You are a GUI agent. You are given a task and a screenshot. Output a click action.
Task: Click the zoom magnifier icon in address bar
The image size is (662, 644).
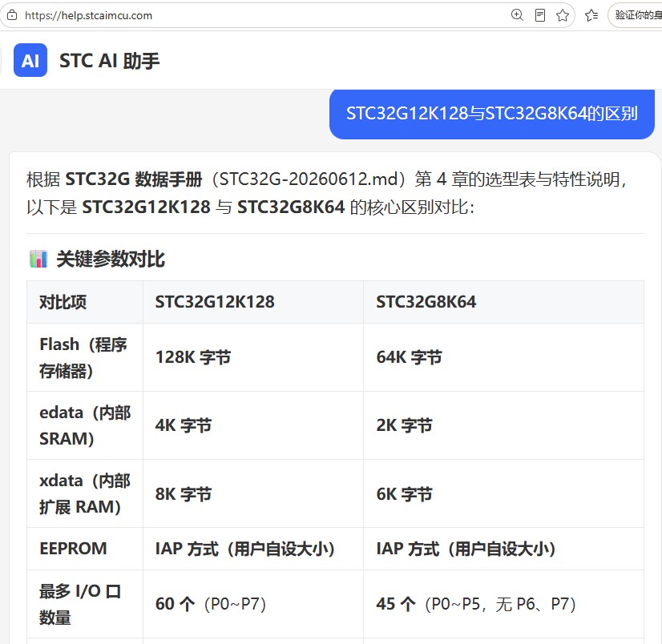(517, 15)
